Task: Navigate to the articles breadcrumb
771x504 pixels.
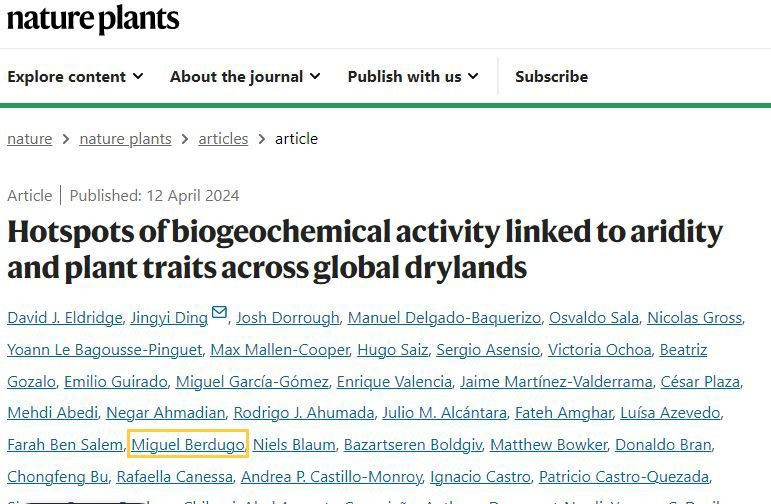Action: [223, 139]
